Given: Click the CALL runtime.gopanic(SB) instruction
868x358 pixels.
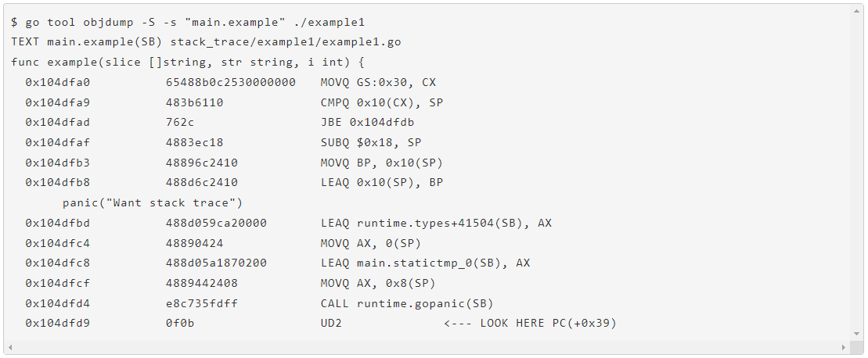Looking at the screenshot, I should pos(407,303).
